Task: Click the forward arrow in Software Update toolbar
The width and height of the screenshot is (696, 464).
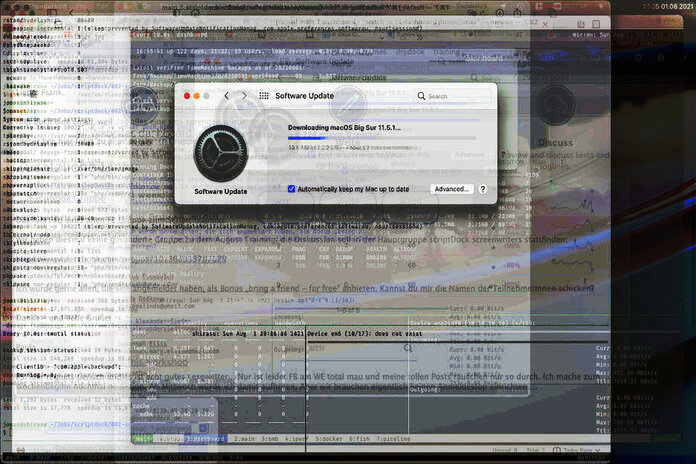Action: (x=244, y=96)
